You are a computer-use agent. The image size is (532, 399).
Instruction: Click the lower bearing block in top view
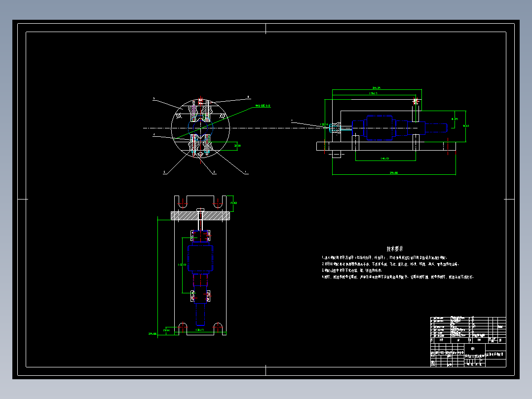coord(200,296)
